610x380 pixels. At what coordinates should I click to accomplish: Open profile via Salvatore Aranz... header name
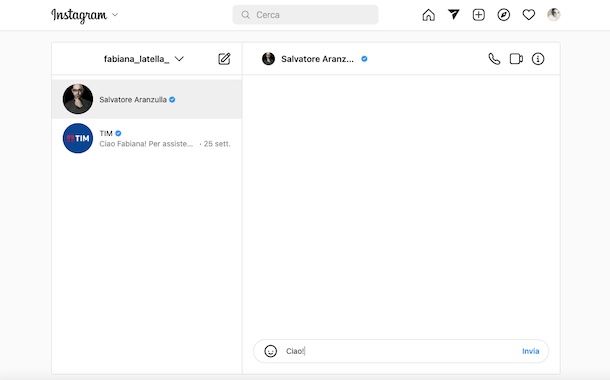tap(317, 59)
